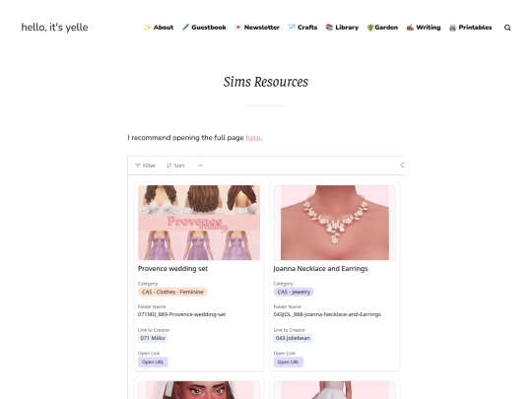Image resolution: width=532 pixels, height=399 pixels.
Task: Follow the 'here' full page link
Action: 253,137
